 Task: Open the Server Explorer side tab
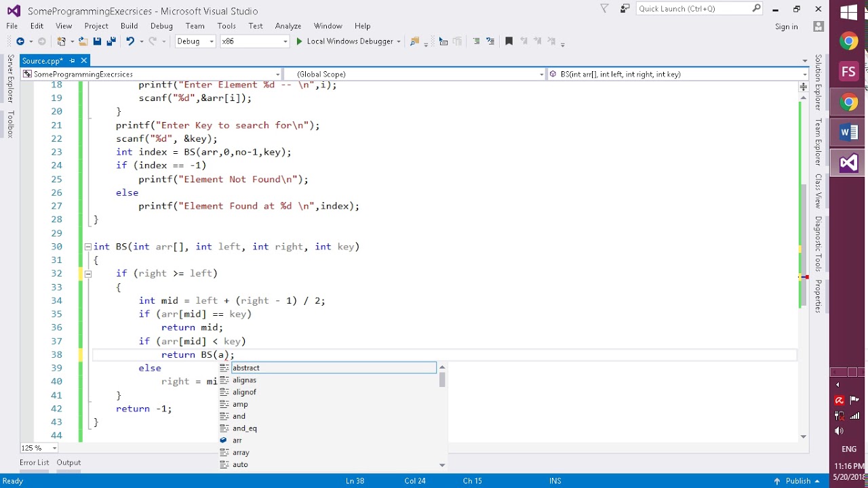pos(10,80)
